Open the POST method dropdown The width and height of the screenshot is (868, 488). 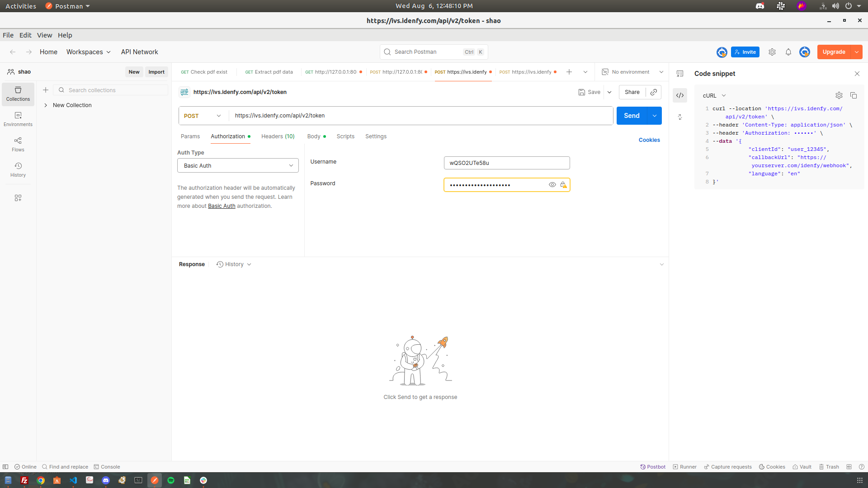(203, 116)
